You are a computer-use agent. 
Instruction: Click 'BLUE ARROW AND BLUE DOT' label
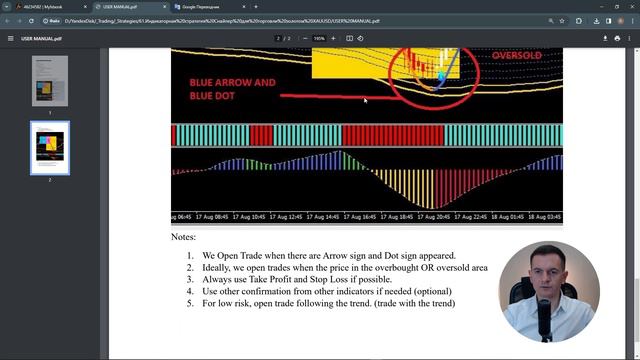point(232,89)
